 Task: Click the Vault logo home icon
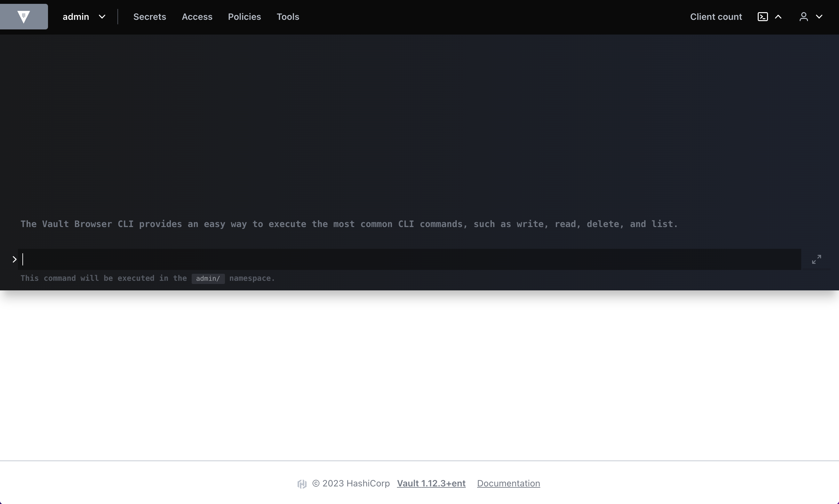point(24,17)
